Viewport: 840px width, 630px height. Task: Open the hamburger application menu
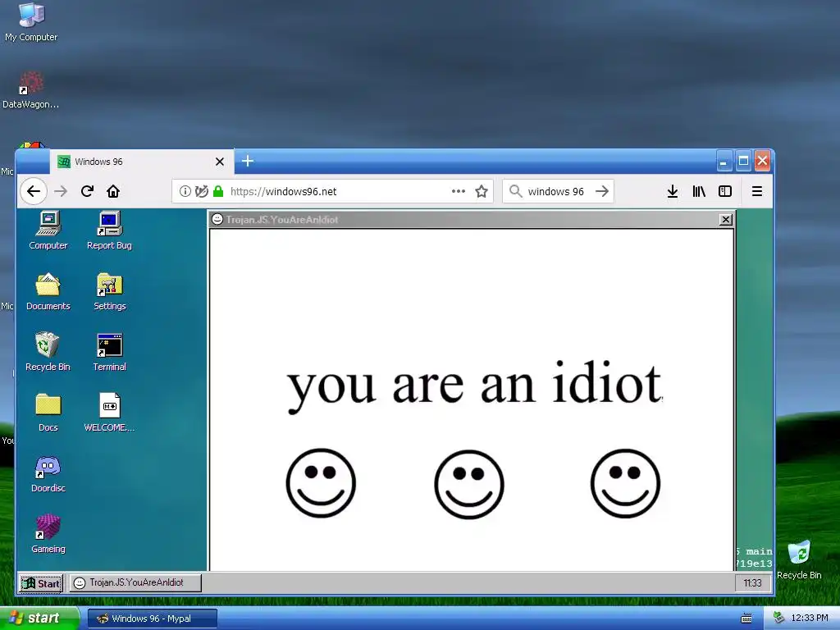click(x=757, y=191)
